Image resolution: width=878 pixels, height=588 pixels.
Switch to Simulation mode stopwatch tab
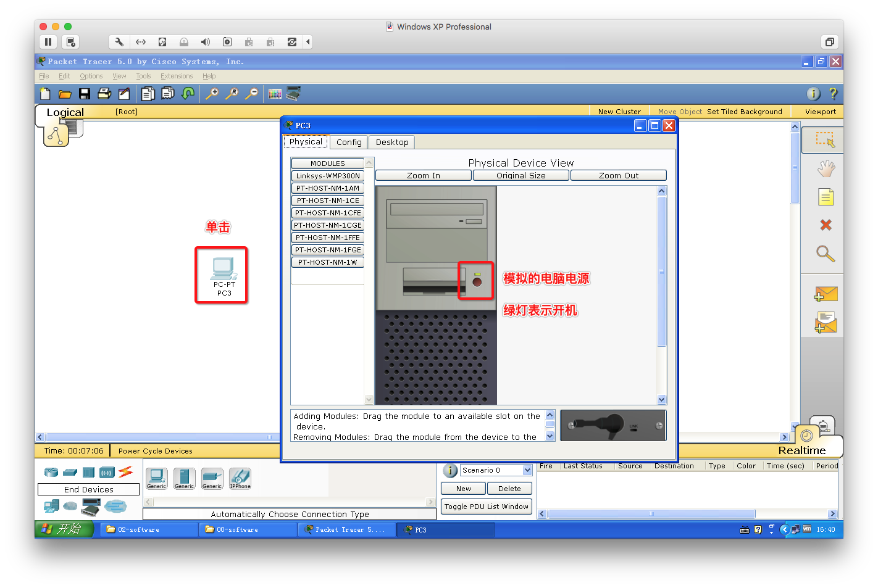pyautogui.click(x=823, y=426)
